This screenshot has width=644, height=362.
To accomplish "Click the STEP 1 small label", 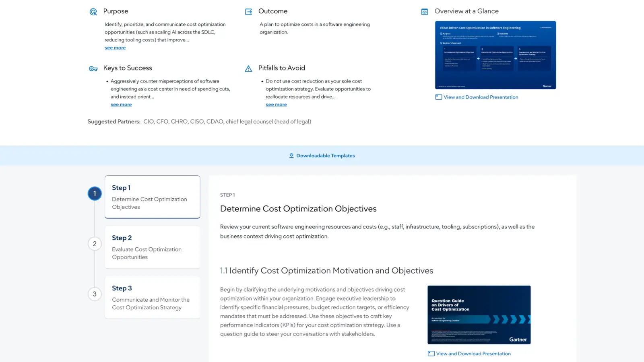I will tap(227, 195).
